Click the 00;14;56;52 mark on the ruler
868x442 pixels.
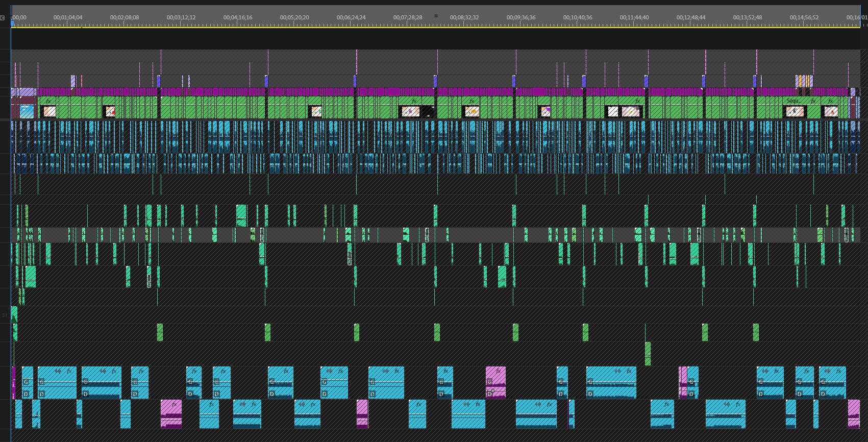pos(804,18)
